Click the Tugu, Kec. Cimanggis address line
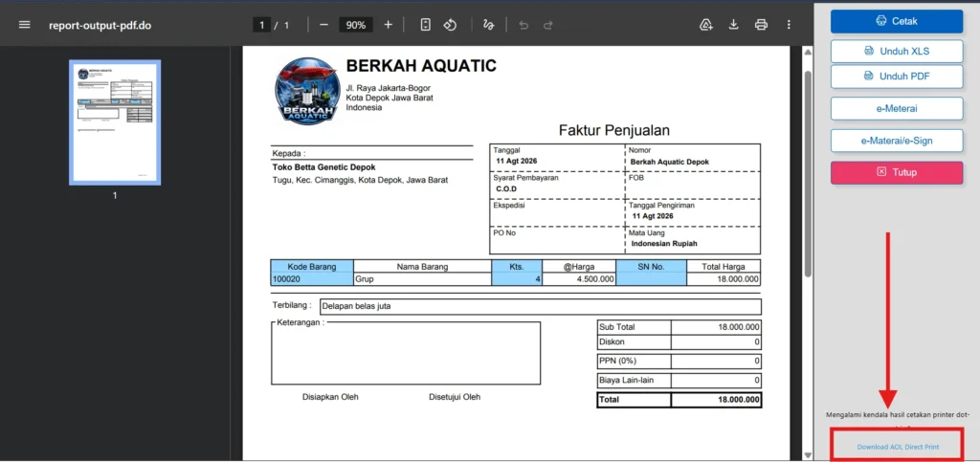Screen dimensions: 980x462 360,180
